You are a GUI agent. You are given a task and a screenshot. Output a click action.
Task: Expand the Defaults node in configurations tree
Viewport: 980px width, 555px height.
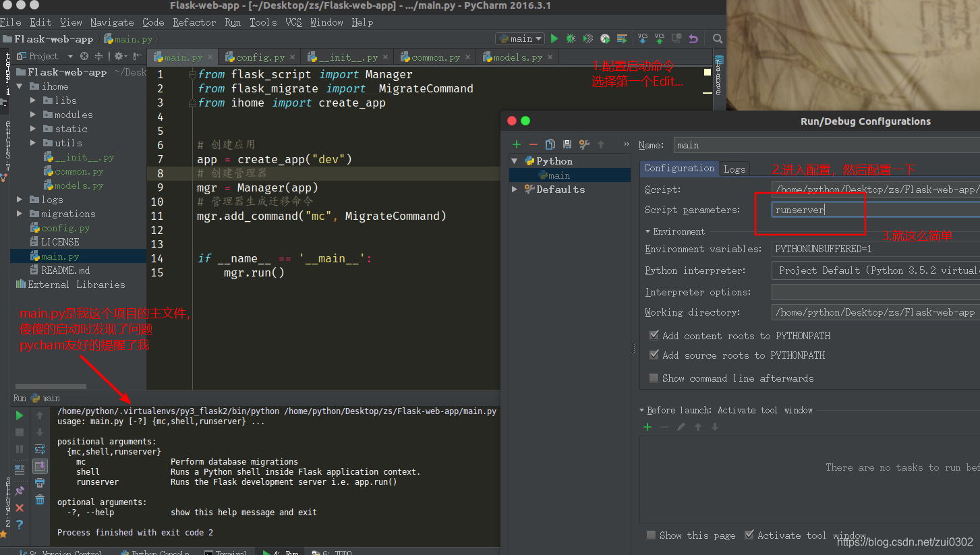[515, 189]
